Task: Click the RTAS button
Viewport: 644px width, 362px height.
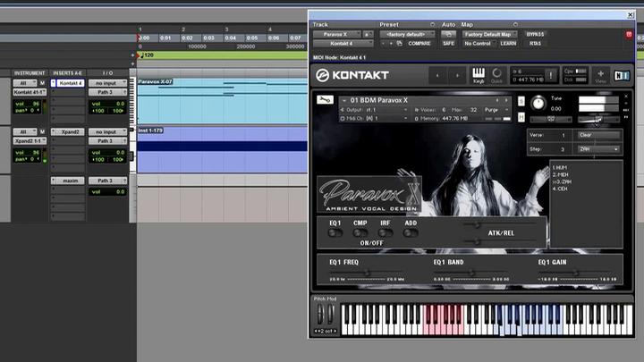Action: coord(535,44)
